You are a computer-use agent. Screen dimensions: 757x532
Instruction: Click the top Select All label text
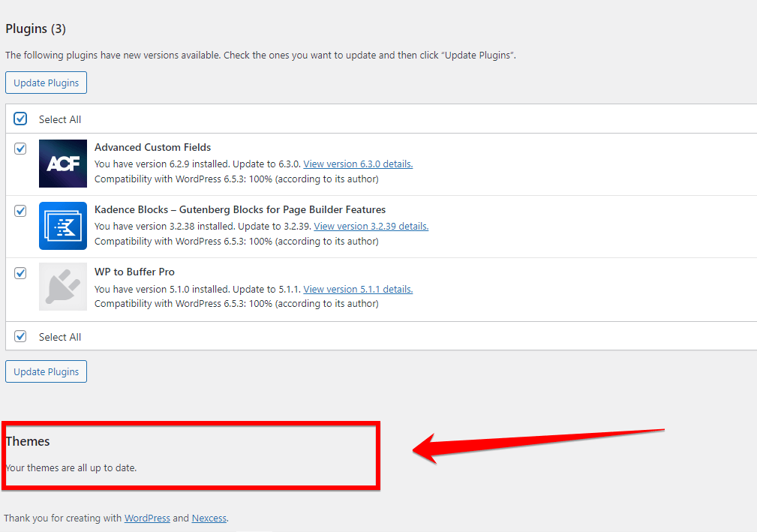point(60,119)
